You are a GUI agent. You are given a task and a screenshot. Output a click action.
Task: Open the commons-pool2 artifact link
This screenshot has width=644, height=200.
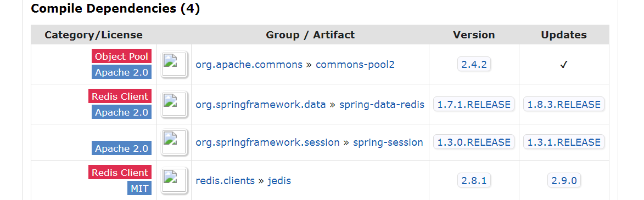(355, 64)
